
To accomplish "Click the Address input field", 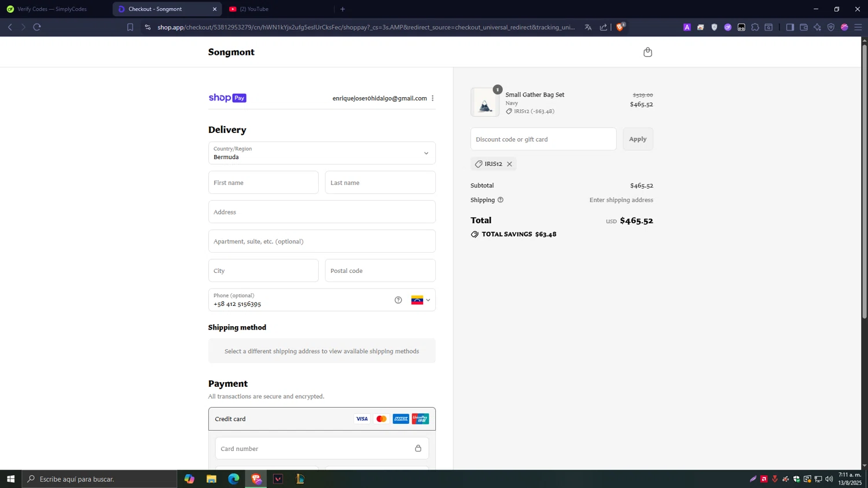I will 322,212.
